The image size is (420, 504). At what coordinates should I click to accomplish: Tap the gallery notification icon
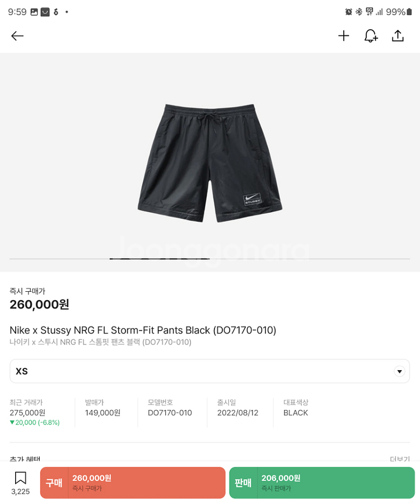pos(34,12)
